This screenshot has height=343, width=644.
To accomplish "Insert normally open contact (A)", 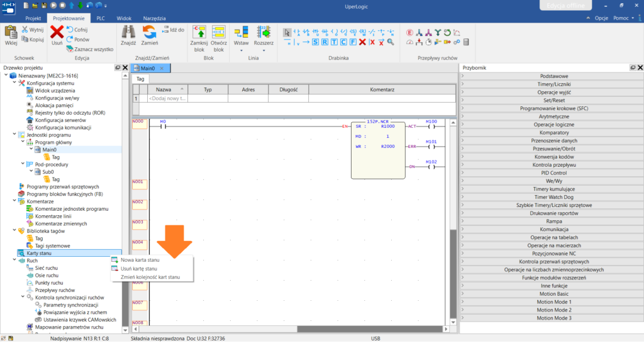I will tap(297, 33).
